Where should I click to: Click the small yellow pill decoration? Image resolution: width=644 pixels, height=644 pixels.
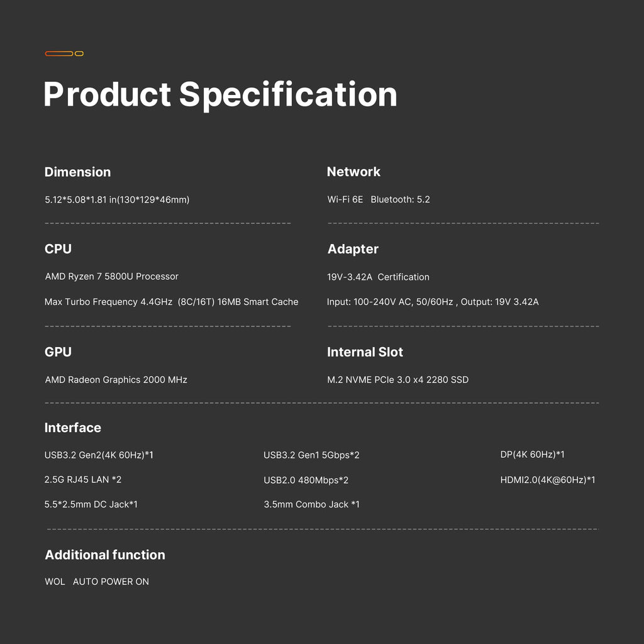click(79, 53)
